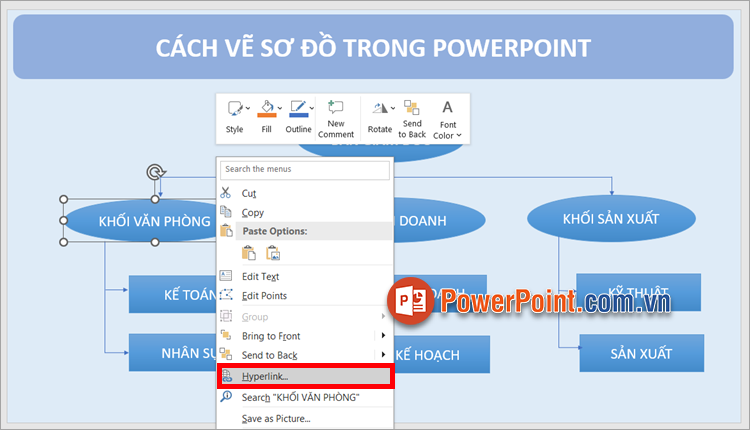Viewport: 750px width, 430px height.
Task: Click the Edit Text icon
Action: tap(226, 276)
